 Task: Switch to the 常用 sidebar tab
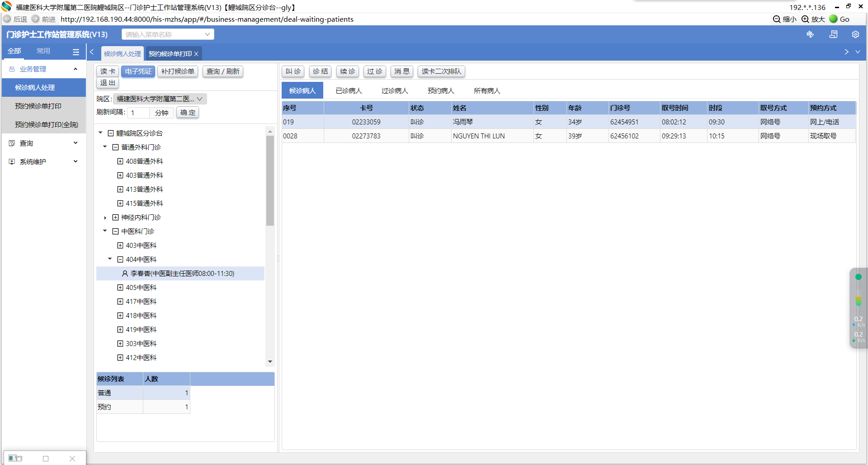coord(43,51)
